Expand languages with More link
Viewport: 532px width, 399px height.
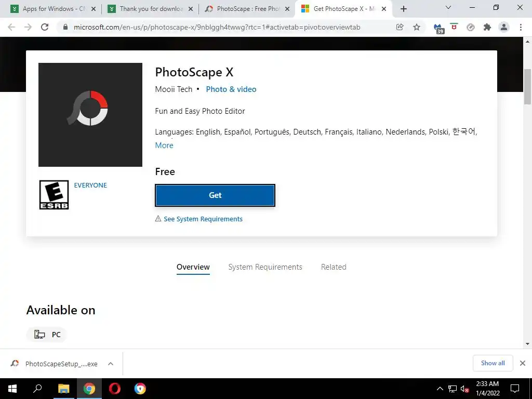pyautogui.click(x=164, y=145)
